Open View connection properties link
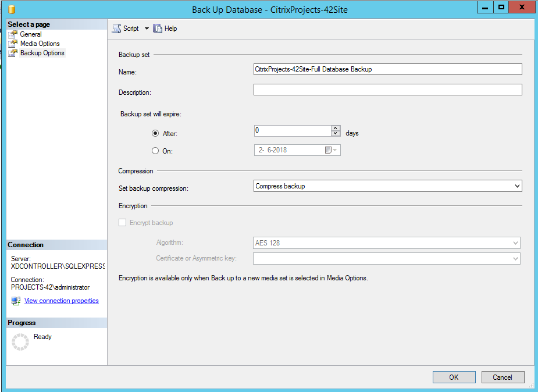 62,301
